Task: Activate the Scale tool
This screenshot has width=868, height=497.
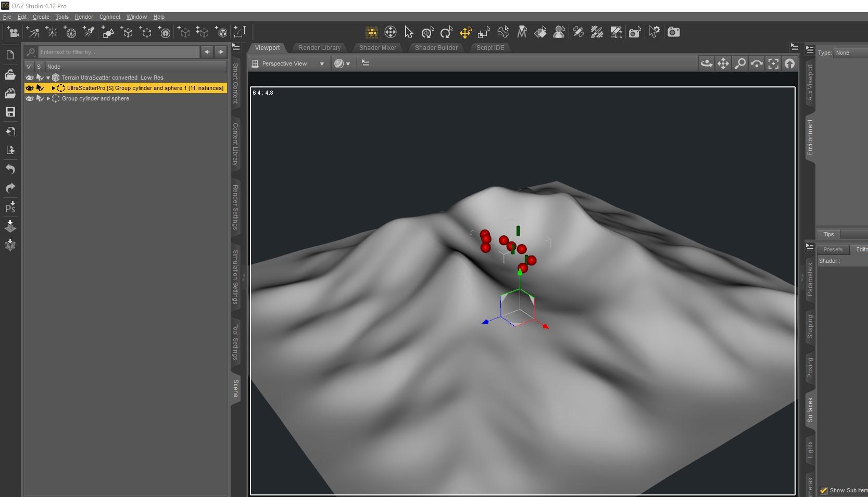Action: pos(484,32)
